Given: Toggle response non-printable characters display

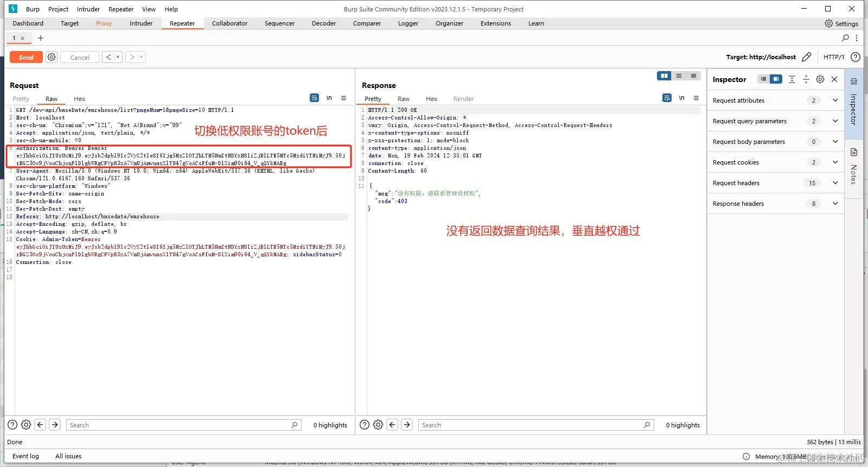Looking at the screenshot, I should [682, 98].
